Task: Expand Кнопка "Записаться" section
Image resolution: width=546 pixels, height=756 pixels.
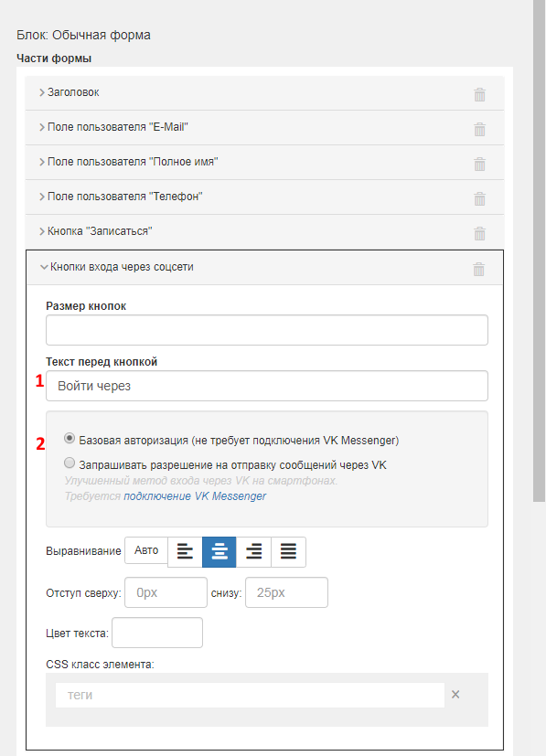Action: pos(95,231)
